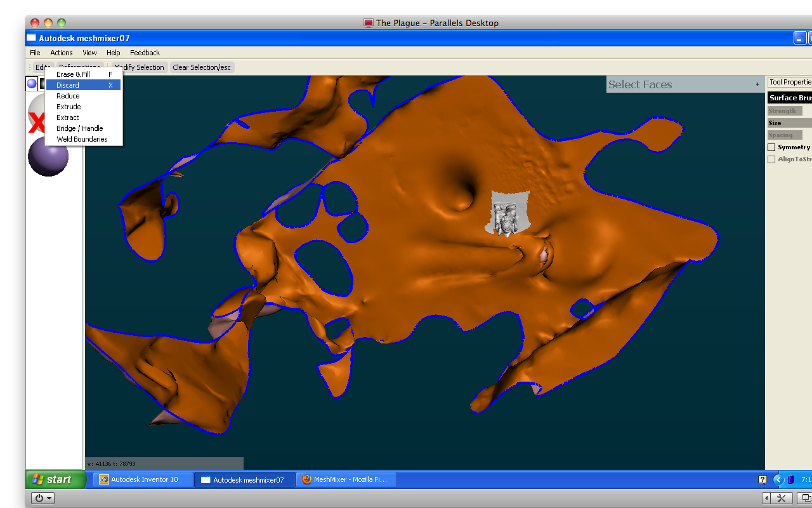Image resolution: width=812 pixels, height=508 pixels.
Task: Expand hidden tray icons with blue arrow
Action: (779, 479)
